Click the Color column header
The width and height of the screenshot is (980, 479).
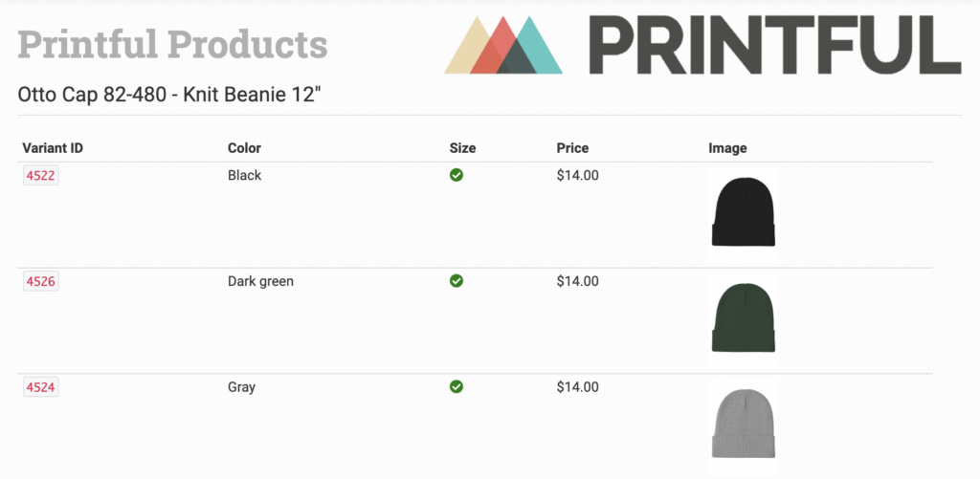point(244,148)
